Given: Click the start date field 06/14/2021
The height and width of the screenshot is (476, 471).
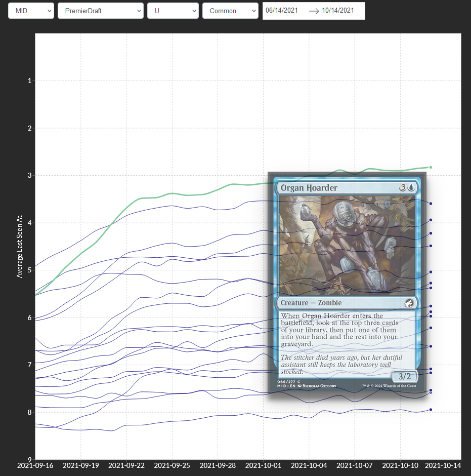Looking at the screenshot, I should (x=282, y=10).
